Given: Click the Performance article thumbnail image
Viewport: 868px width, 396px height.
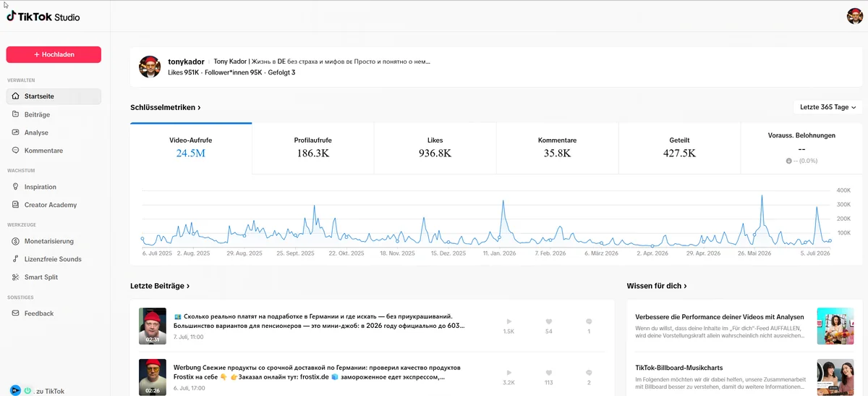Looking at the screenshot, I should coord(835,326).
